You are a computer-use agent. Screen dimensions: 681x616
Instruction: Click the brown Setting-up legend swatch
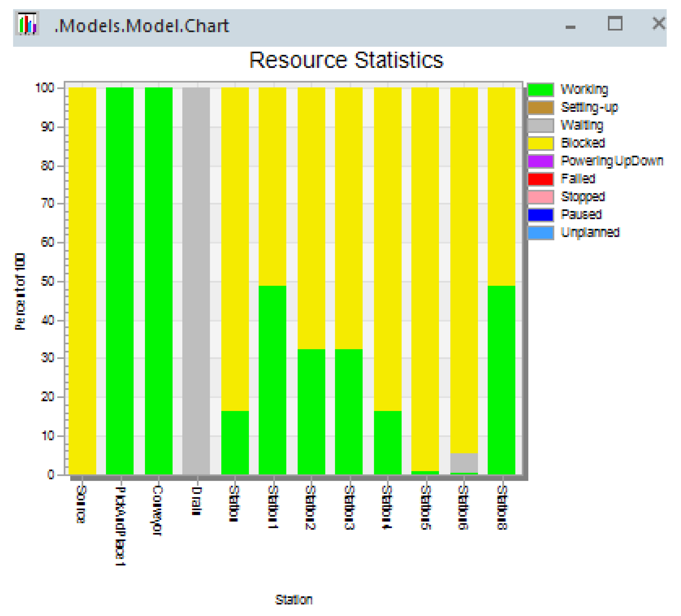click(540, 108)
